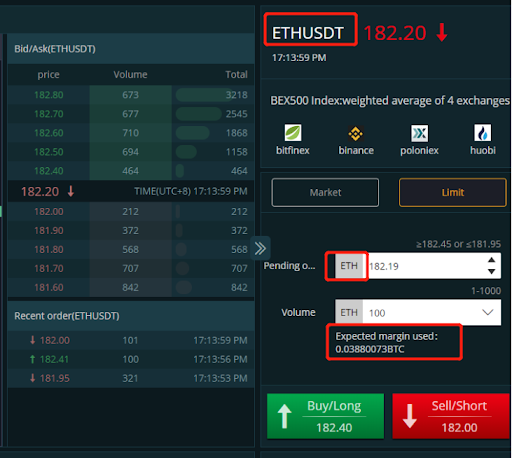512x458 pixels.
Task: Click the bitfinex leaf exchange icon
Action: pyautogui.click(x=293, y=133)
